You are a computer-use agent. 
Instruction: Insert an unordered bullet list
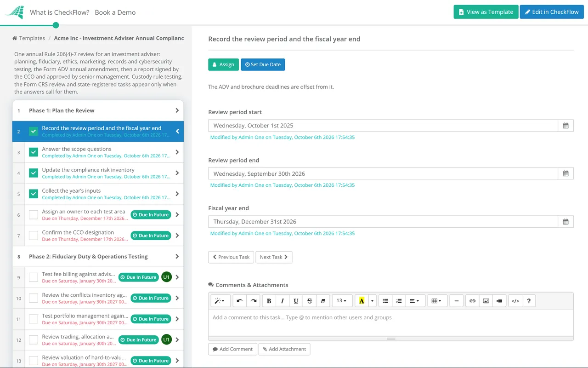click(x=385, y=301)
